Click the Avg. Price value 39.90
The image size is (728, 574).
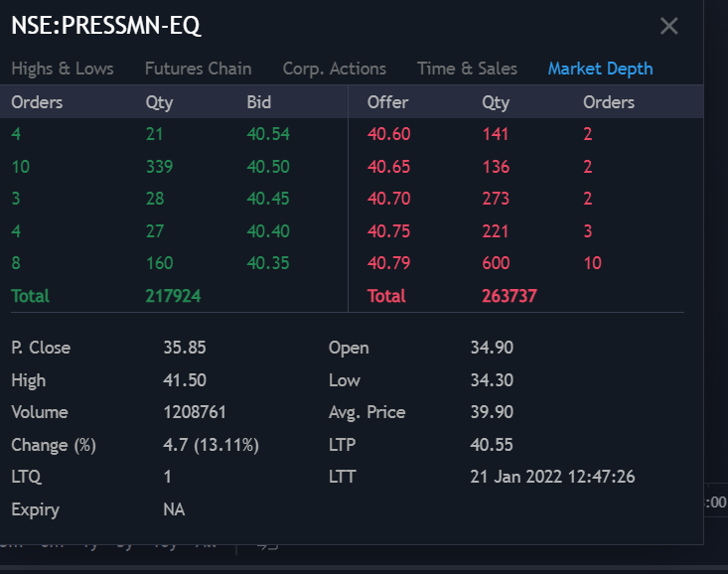[492, 412]
